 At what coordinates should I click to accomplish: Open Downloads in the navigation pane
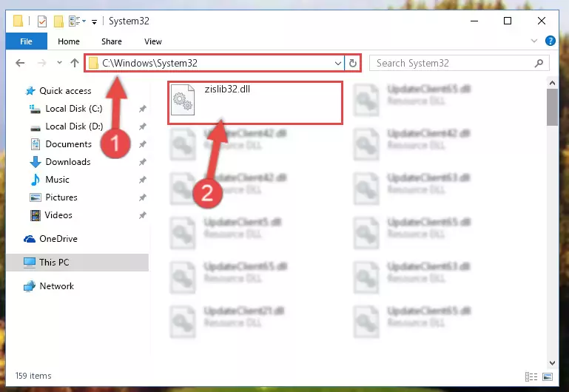tap(68, 162)
